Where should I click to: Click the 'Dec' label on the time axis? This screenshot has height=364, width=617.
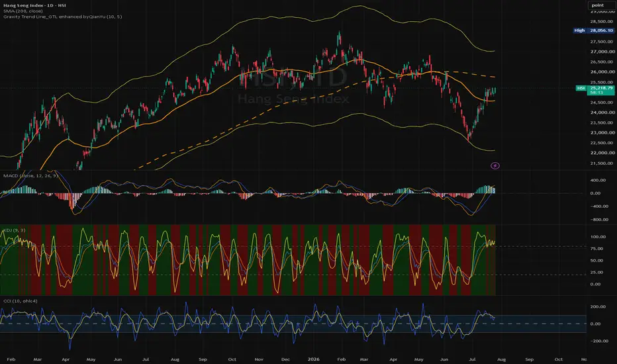tap(285, 359)
